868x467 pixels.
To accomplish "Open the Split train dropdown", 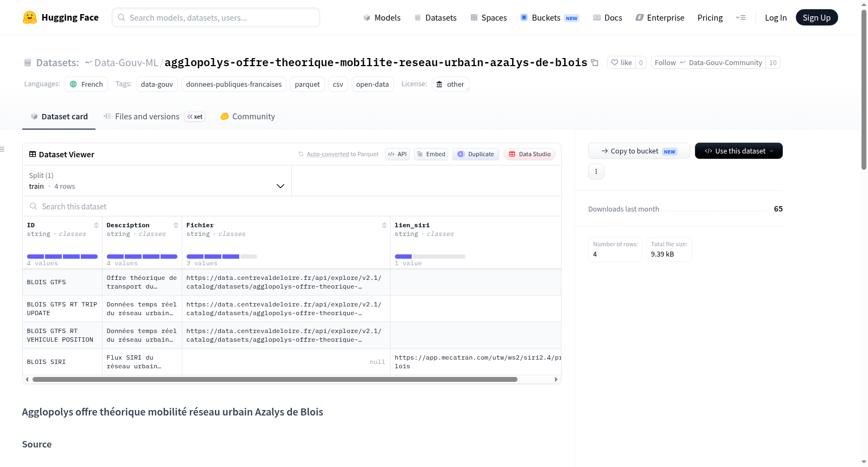I will coord(157,181).
